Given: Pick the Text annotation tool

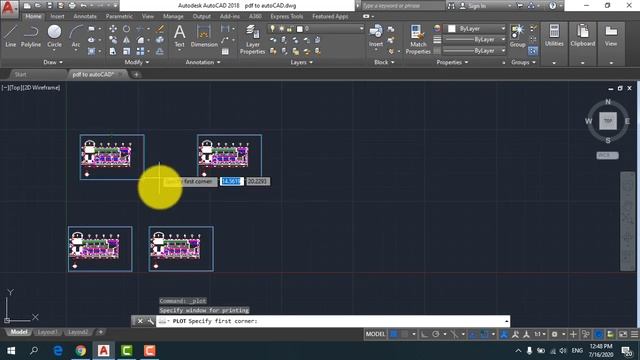Looking at the screenshot, I should 180,36.
